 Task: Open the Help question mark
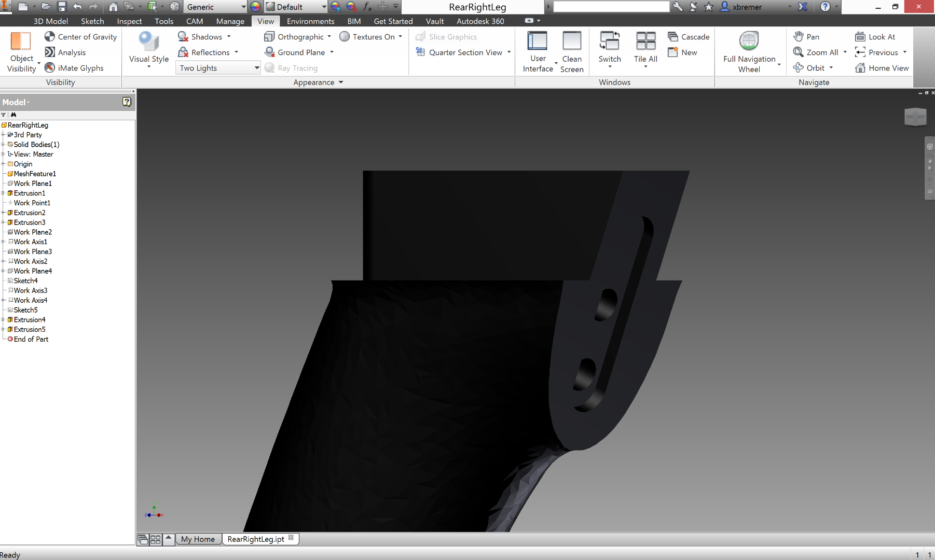825,7
